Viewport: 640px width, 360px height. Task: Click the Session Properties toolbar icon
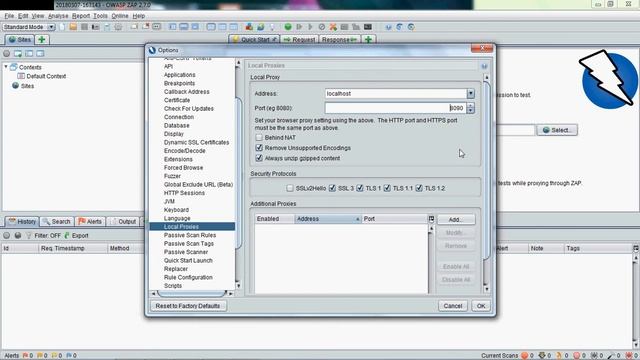107,27
